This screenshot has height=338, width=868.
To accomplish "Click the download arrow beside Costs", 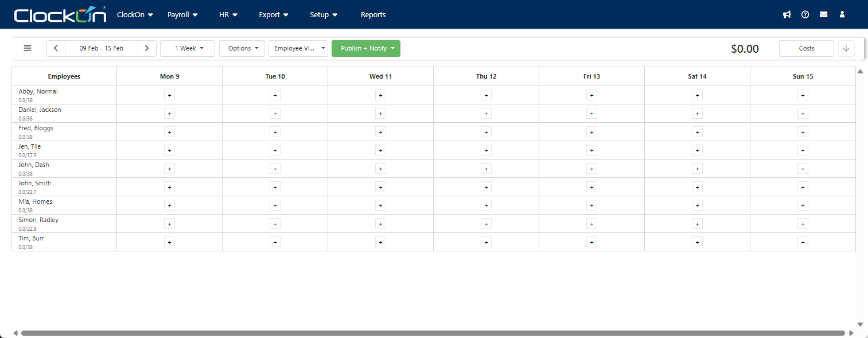I will pyautogui.click(x=846, y=48).
